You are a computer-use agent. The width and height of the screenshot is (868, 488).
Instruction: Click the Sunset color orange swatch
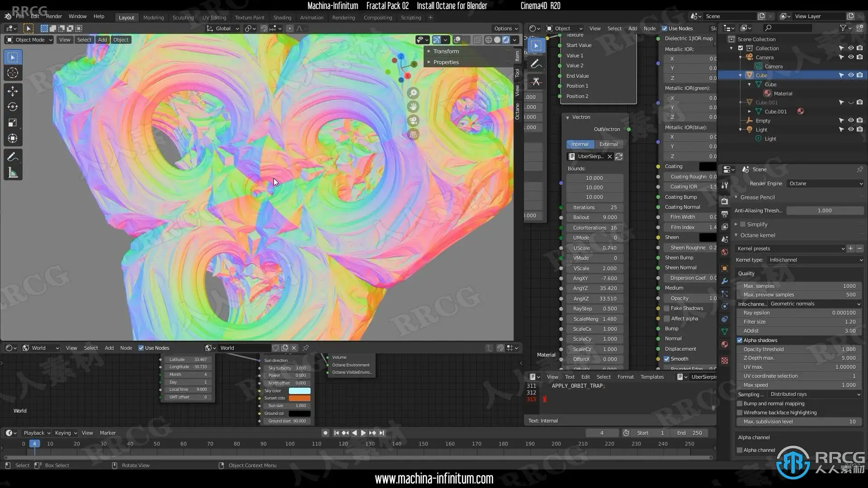[299, 398]
